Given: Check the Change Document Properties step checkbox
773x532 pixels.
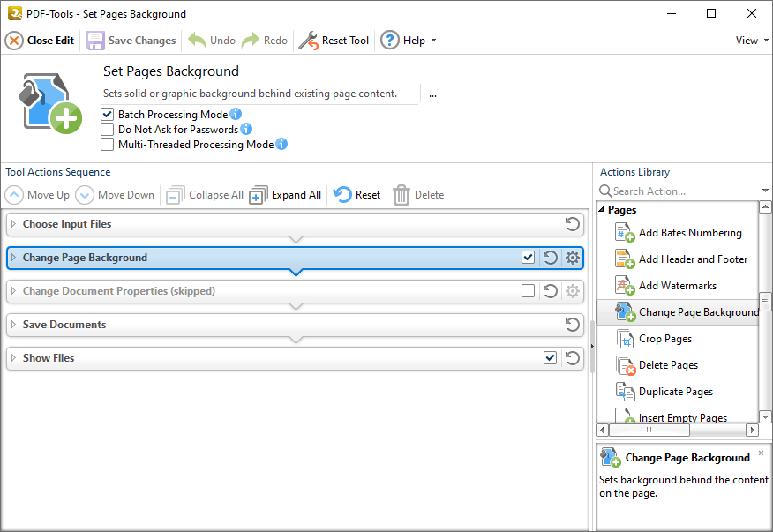Looking at the screenshot, I should tap(528, 291).
